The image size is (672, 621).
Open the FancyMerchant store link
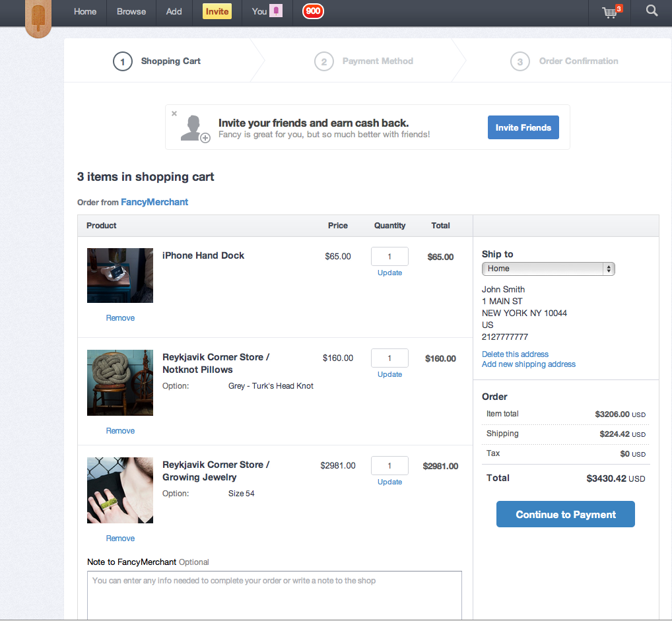pyautogui.click(x=154, y=202)
